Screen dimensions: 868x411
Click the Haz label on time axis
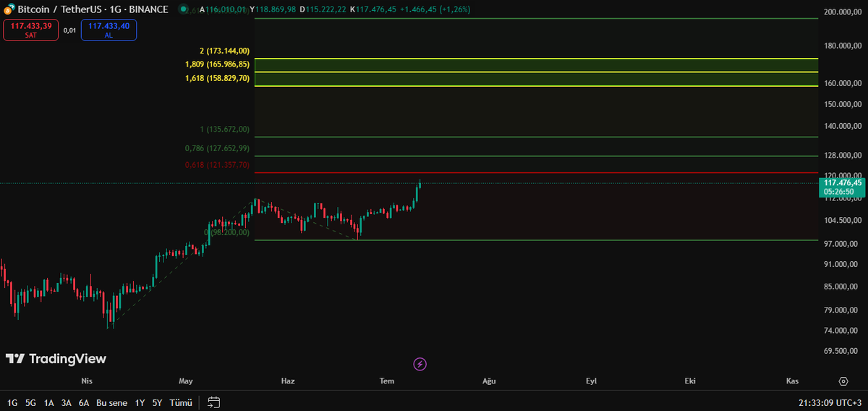288,381
